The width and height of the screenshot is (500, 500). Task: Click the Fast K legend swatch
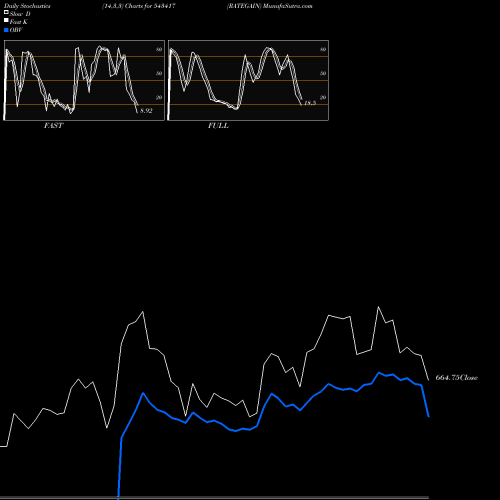coord(6,21)
